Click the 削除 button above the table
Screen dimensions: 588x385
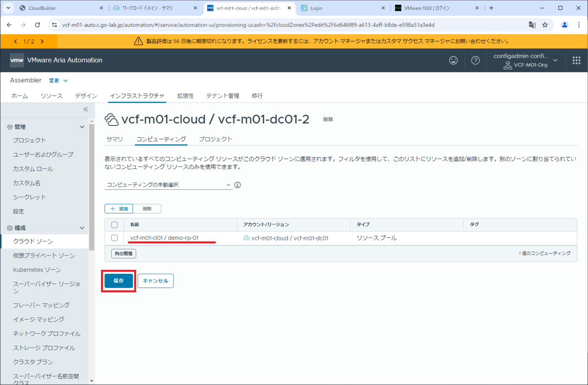pyautogui.click(x=147, y=209)
